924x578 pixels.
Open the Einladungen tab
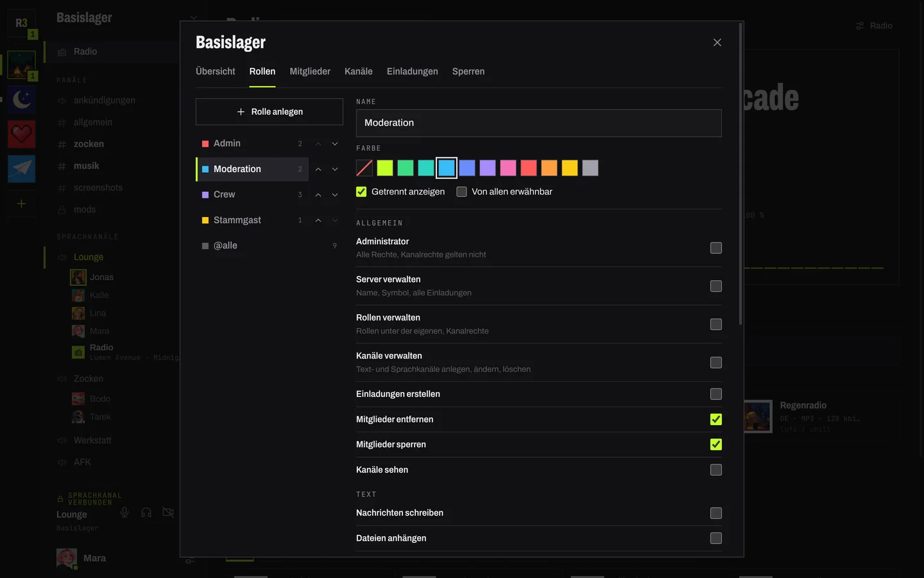(x=413, y=71)
